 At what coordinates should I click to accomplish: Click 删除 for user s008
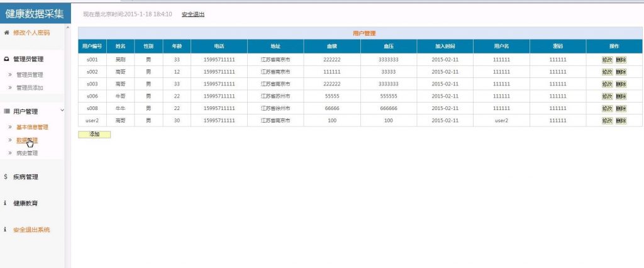pyautogui.click(x=621, y=108)
